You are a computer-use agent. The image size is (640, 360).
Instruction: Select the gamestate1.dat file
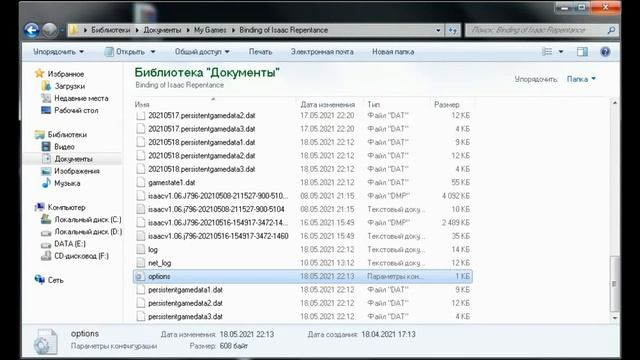302,182
